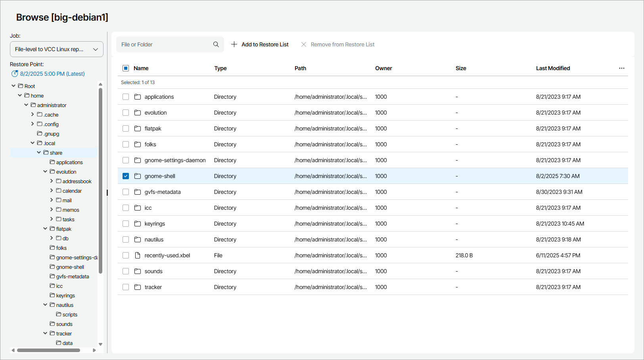
Task: Click the X icon for Remove from Restore List
Action: [304, 44]
